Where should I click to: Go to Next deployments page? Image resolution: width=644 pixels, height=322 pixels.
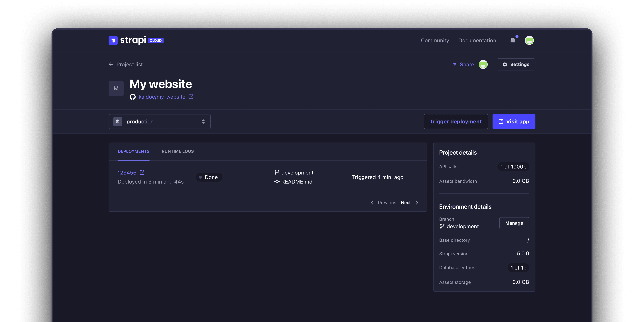pos(406,203)
